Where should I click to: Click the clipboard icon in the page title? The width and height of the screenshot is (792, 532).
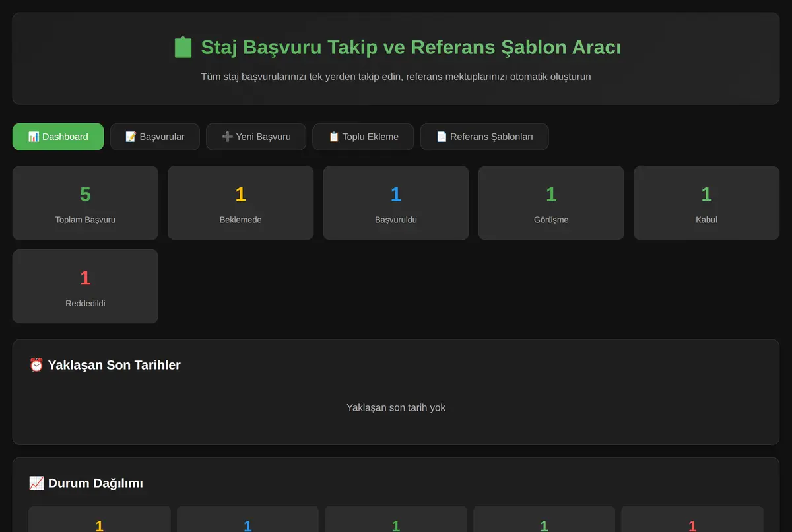point(183,48)
